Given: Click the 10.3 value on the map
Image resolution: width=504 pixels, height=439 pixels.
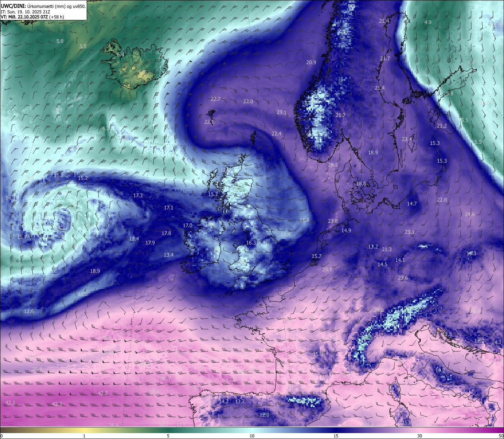Looking at the screenshot, I should pyautogui.click(x=471, y=253).
